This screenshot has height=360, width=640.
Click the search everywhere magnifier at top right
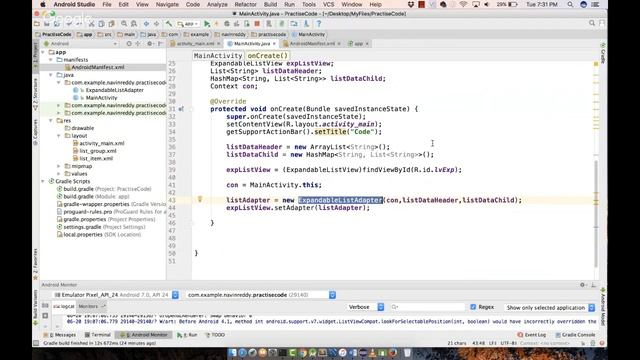pos(592,23)
